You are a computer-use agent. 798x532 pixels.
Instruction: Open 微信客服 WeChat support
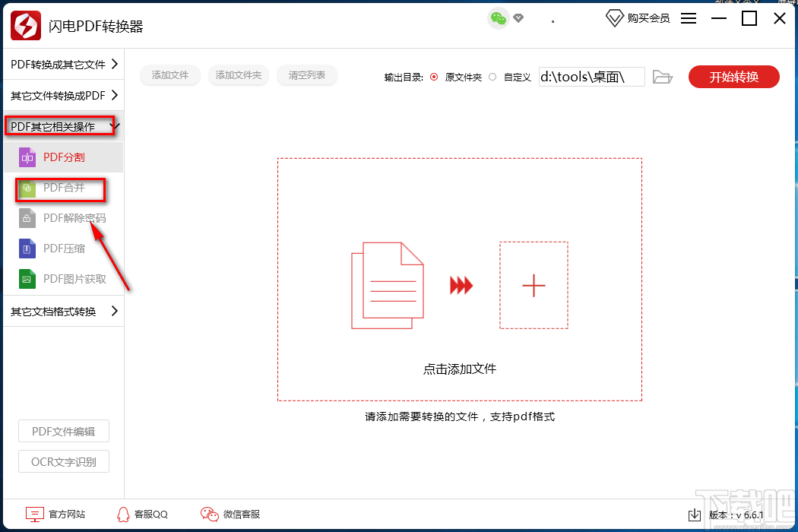pyautogui.click(x=230, y=514)
